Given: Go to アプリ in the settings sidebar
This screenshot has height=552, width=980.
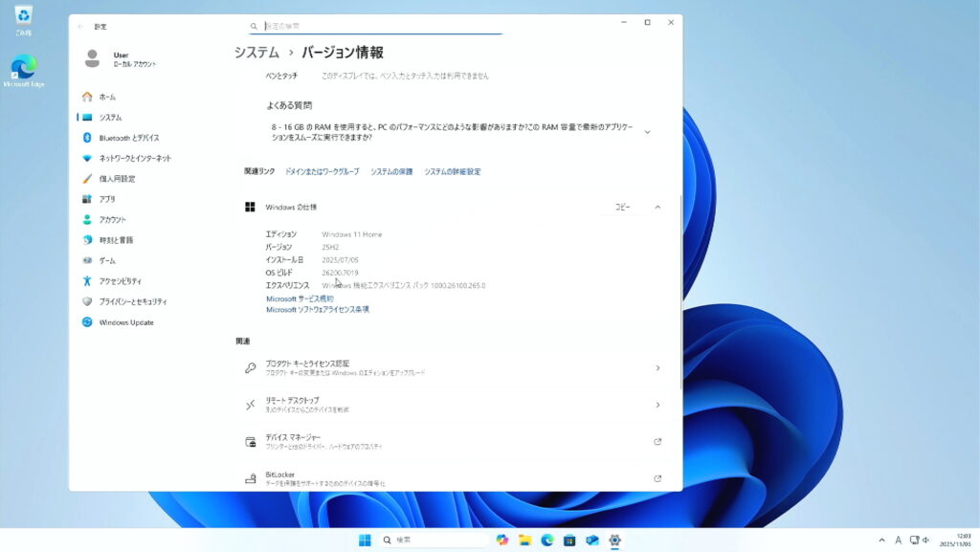Looking at the screenshot, I should pyautogui.click(x=107, y=199).
